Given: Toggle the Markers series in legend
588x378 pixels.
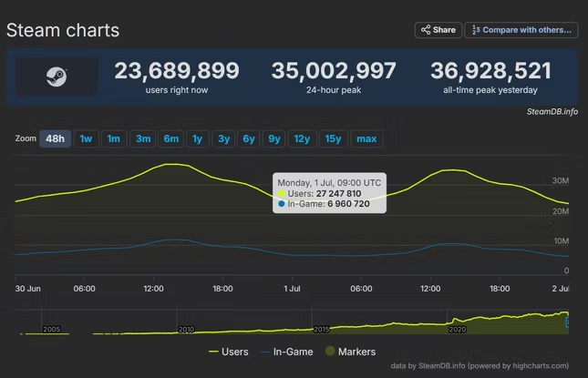Looking at the screenshot, I should tap(351, 352).
